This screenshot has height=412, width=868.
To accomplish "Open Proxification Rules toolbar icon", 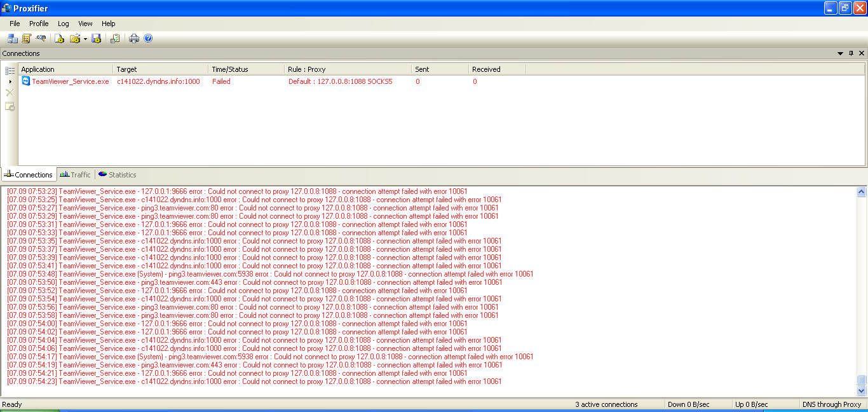I will point(27,39).
